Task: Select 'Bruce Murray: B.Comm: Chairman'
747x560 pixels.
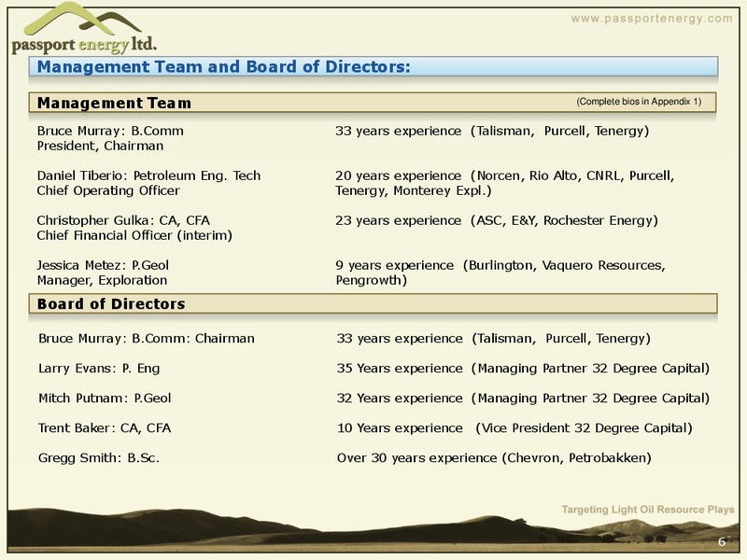Action: 147,339
